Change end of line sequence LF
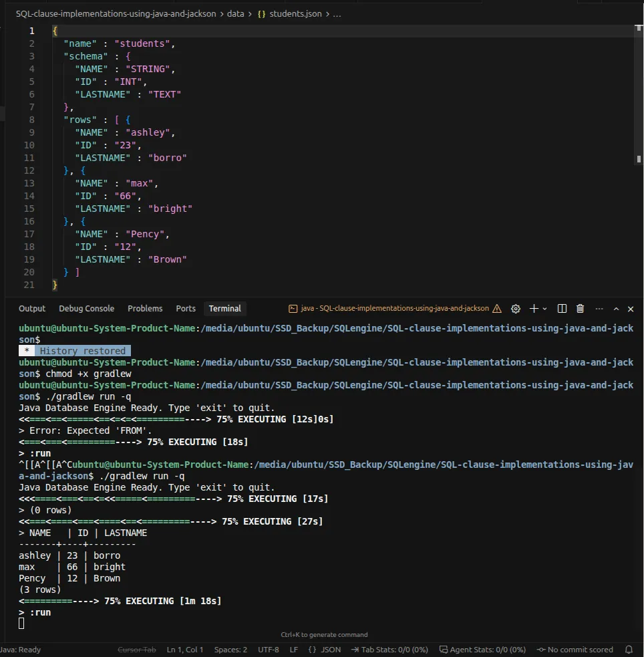The width and height of the screenshot is (644, 657). 293,650
